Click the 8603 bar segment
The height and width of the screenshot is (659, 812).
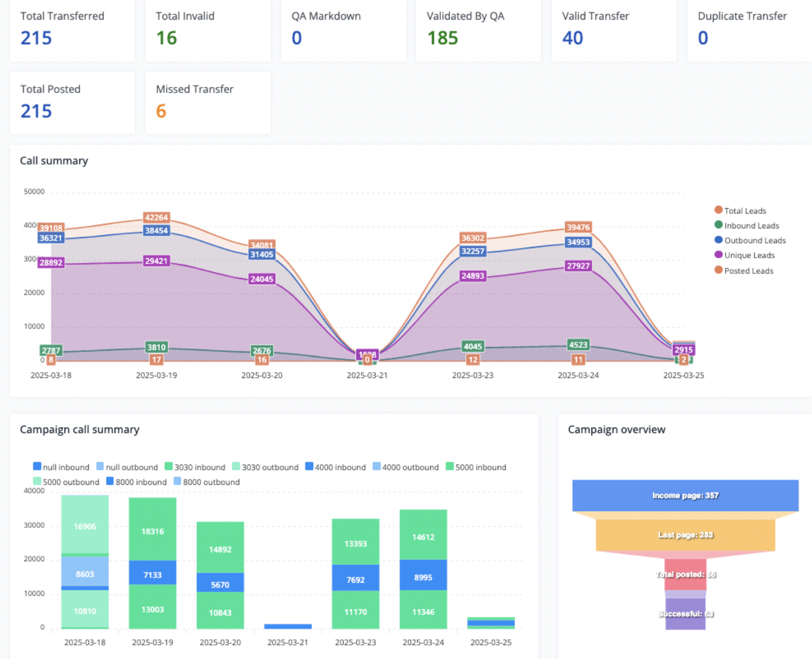click(x=85, y=572)
